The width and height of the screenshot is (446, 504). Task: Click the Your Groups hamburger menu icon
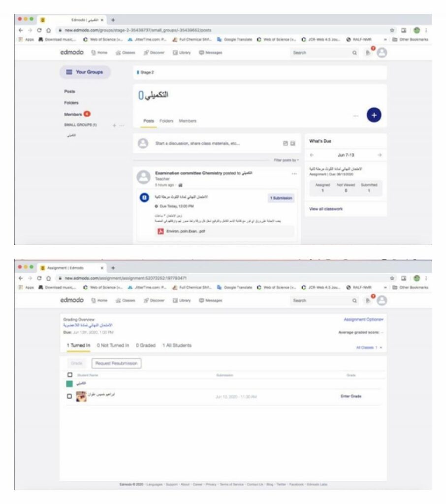point(69,72)
